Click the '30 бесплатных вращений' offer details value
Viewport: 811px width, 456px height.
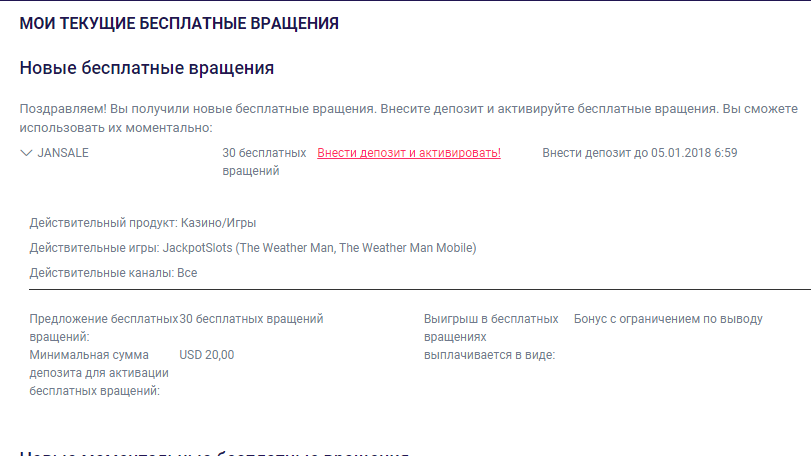point(251,319)
